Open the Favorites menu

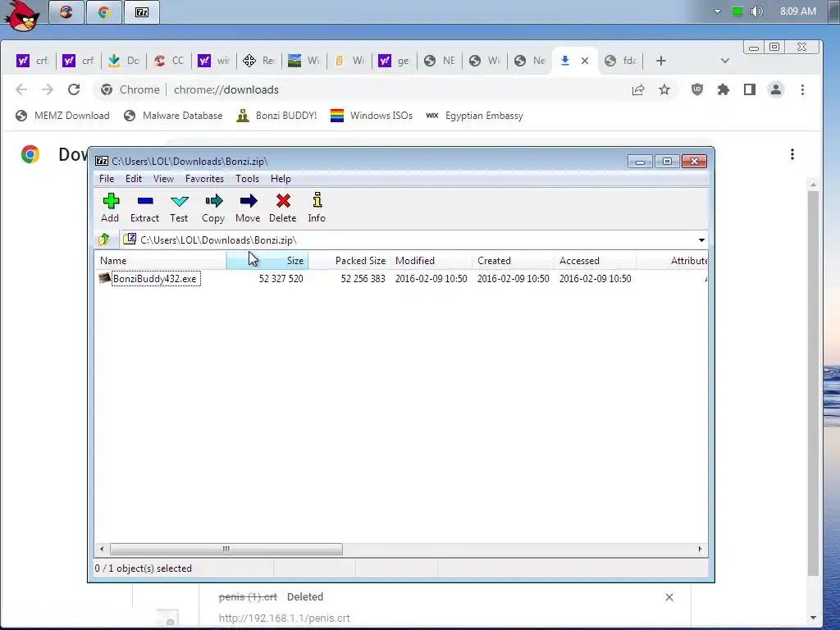coord(204,179)
